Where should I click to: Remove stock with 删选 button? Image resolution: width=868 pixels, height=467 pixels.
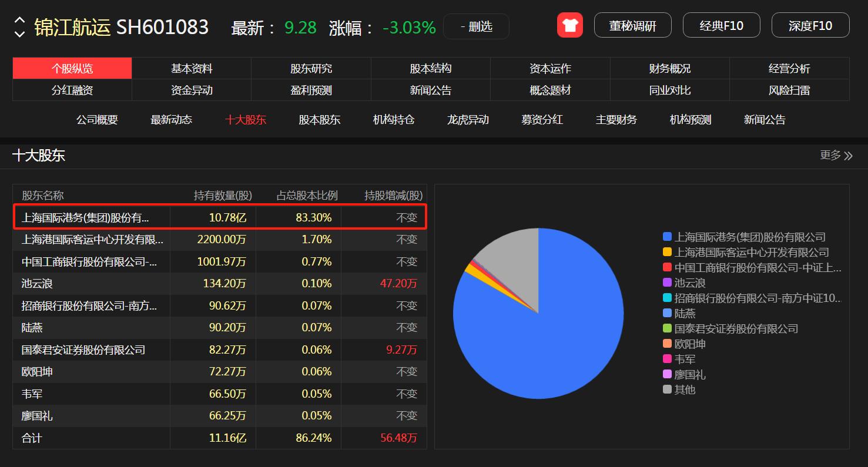[x=476, y=26]
